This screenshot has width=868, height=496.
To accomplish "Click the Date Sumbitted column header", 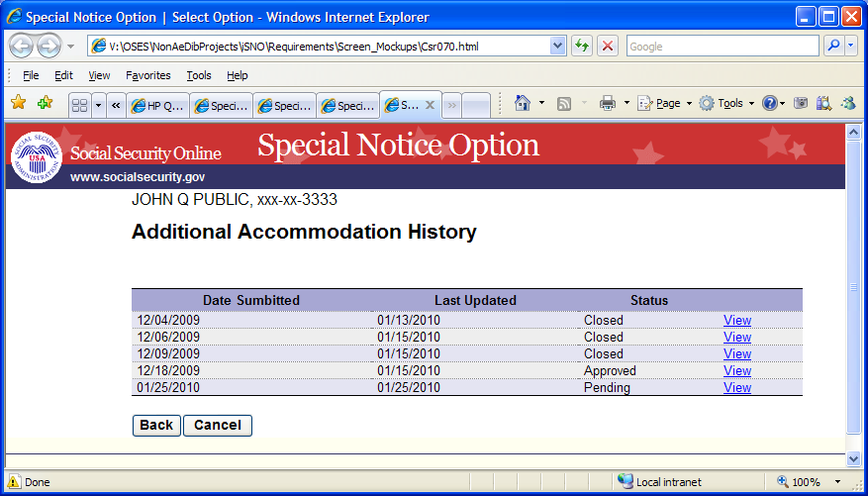I will point(251,301).
